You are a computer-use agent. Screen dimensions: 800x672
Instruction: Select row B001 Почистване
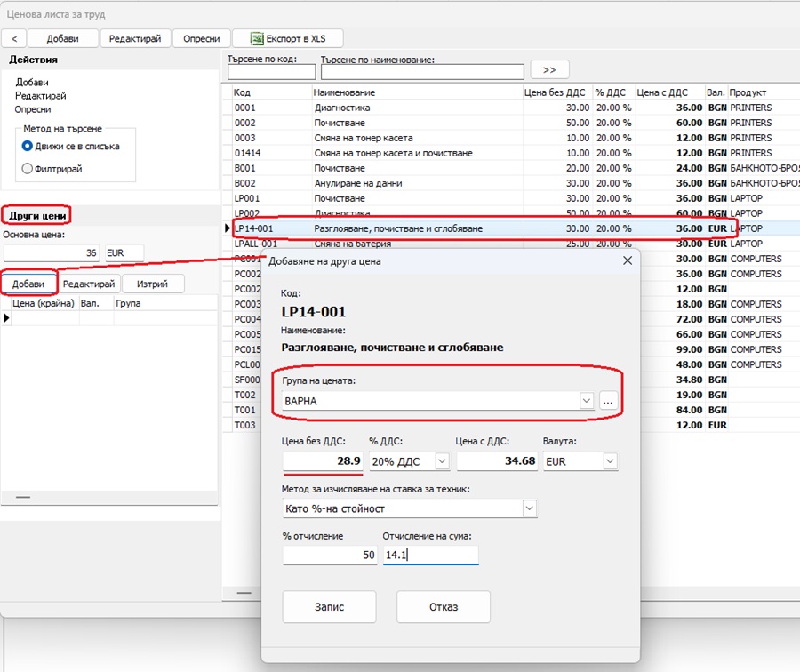tap(512, 168)
